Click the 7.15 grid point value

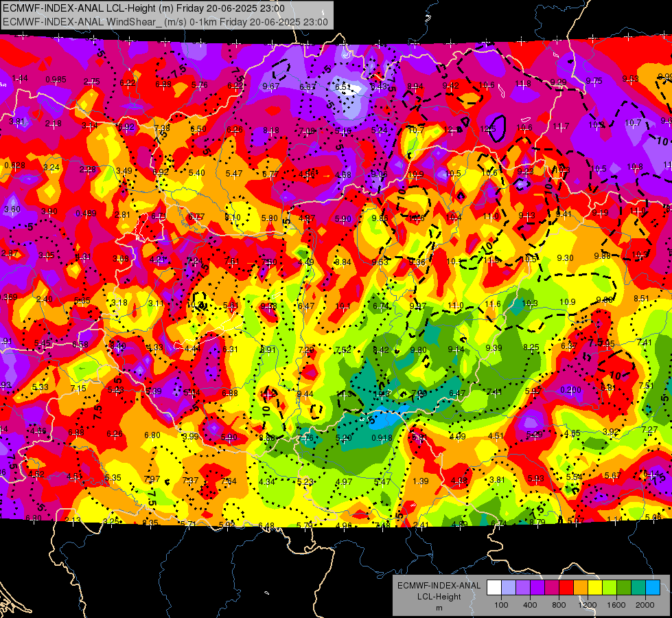78,388
